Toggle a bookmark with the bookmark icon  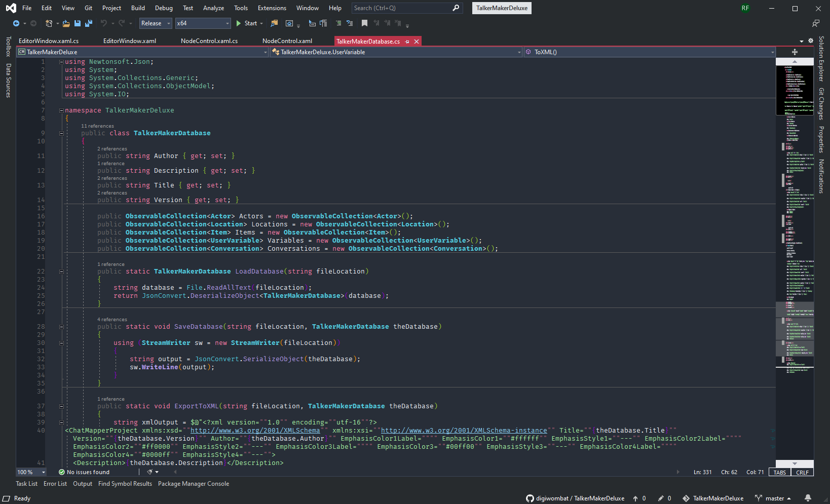364,23
